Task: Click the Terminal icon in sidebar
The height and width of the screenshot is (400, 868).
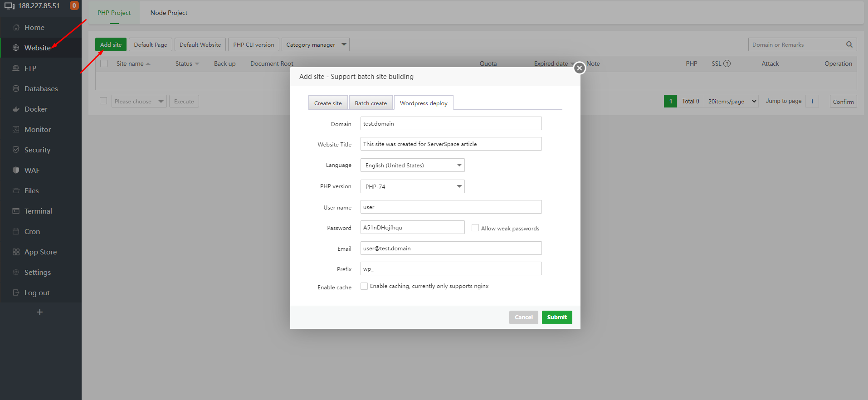Action: 16,211
